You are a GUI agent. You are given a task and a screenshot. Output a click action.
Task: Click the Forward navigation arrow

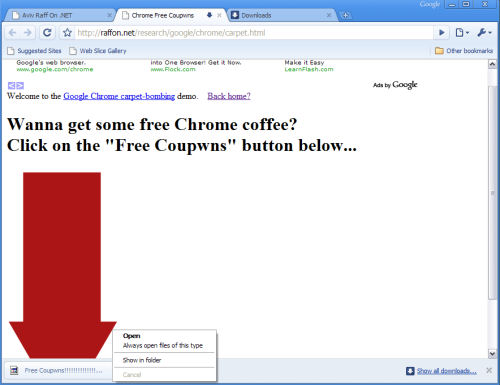(x=28, y=33)
